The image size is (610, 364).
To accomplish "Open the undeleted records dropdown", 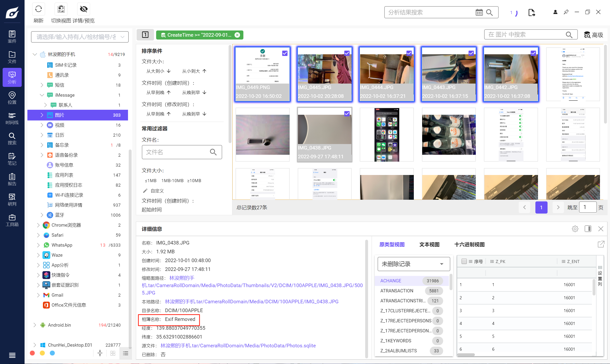I will click(414, 264).
